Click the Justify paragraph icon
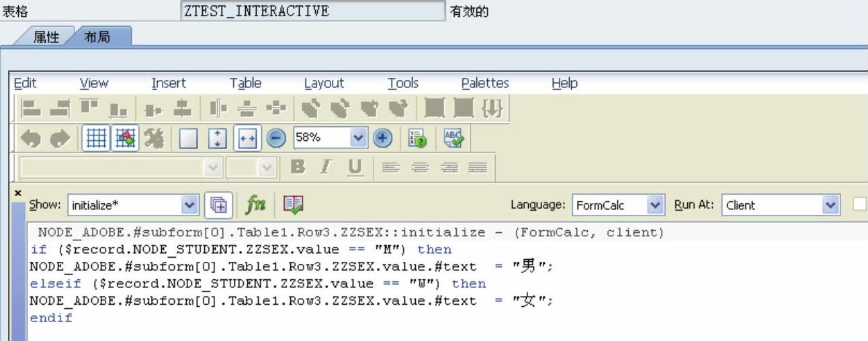This screenshot has width=868, height=341. pos(477,168)
